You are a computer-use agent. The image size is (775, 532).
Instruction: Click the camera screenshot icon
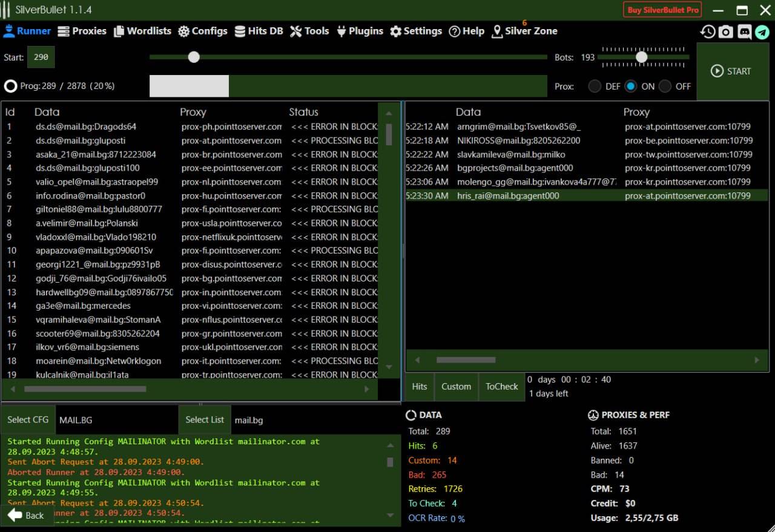point(725,32)
